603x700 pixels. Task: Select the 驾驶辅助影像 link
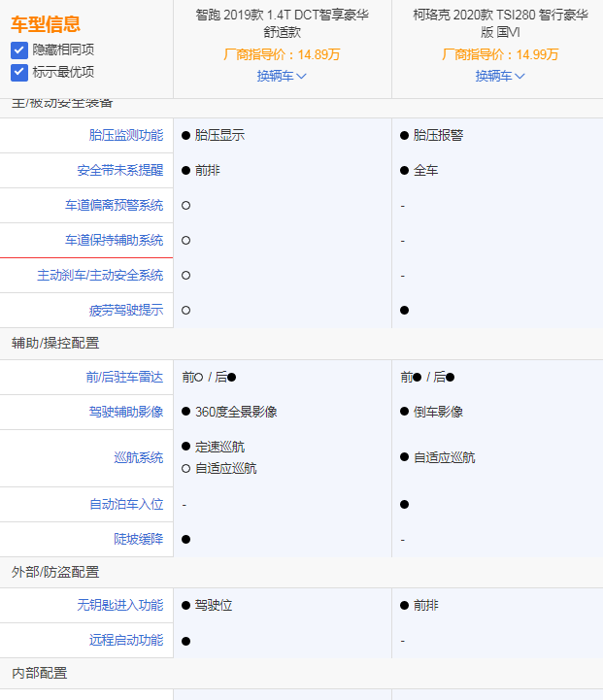(126, 412)
